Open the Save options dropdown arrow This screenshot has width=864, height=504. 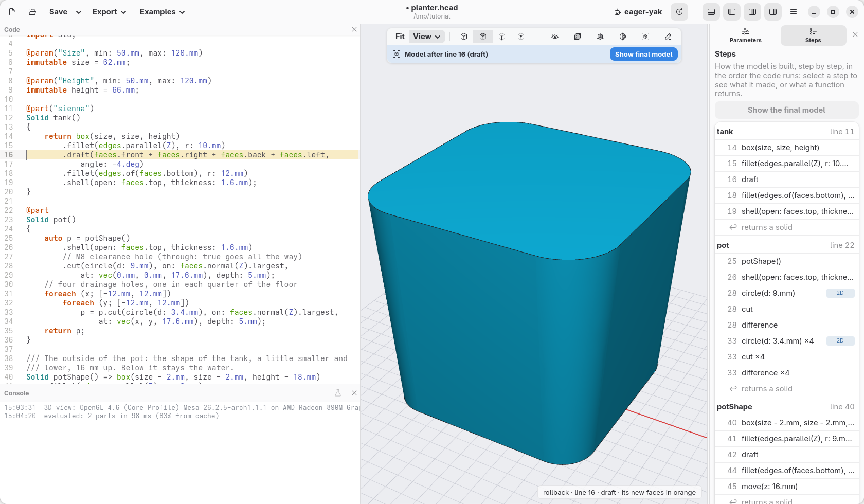[79, 12]
